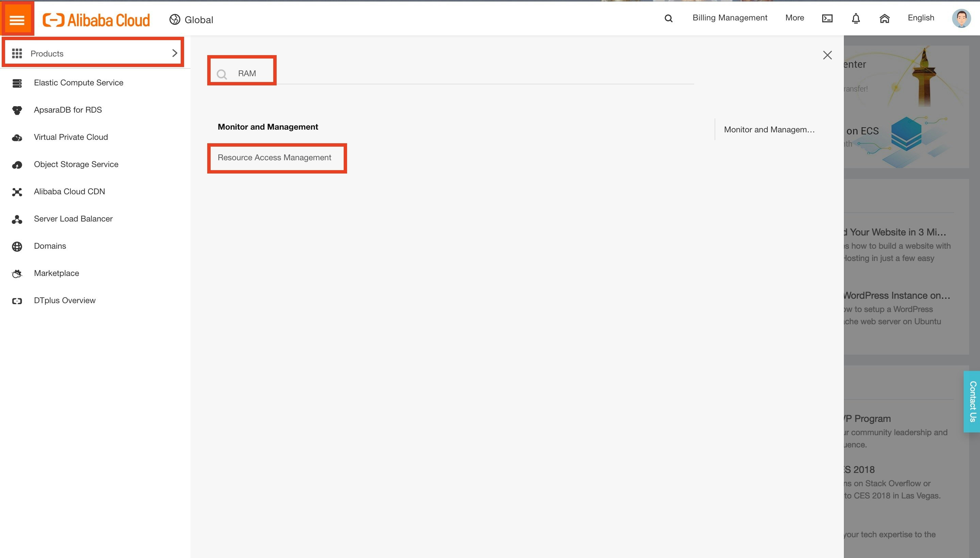Click the Virtual Private Cloud icon

click(17, 137)
